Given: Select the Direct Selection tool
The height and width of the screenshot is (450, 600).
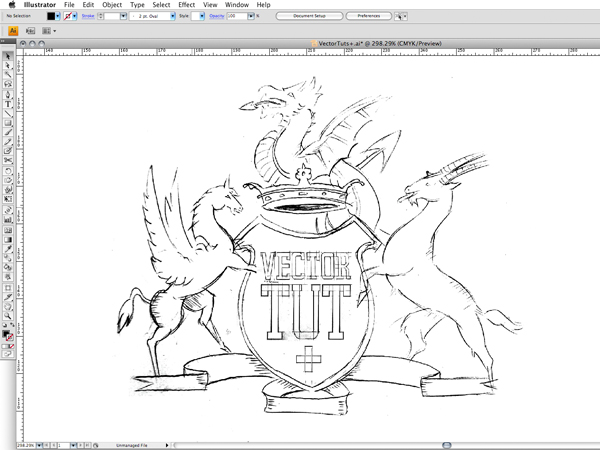Looking at the screenshot, I should 8,65.
